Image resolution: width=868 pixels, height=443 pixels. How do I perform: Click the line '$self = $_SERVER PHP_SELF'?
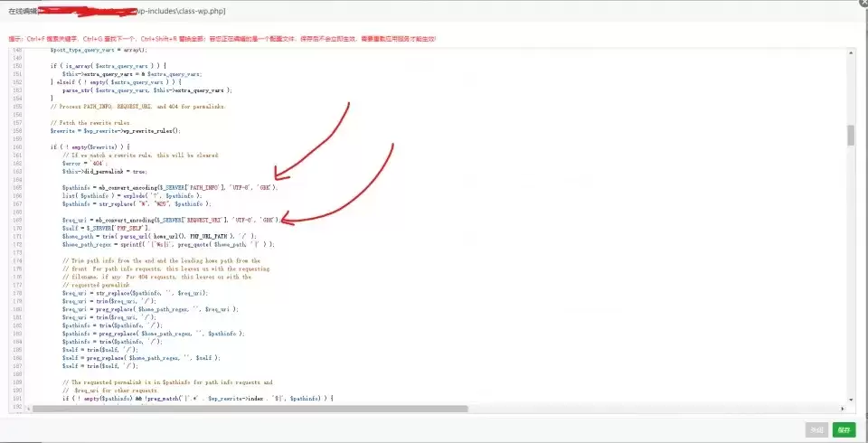coord(107,228)
